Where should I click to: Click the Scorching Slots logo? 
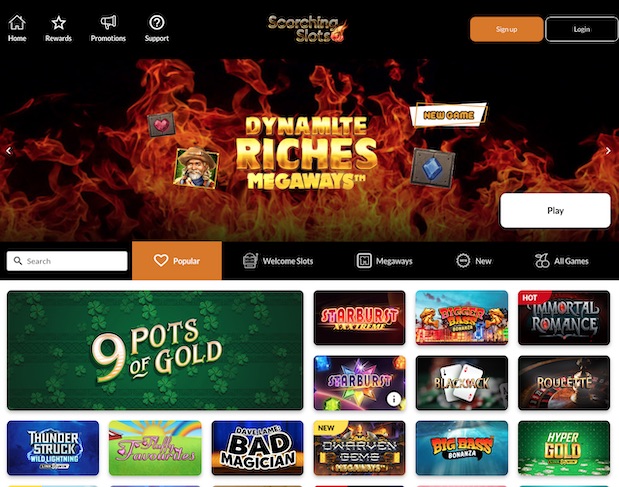coord(308,28)
